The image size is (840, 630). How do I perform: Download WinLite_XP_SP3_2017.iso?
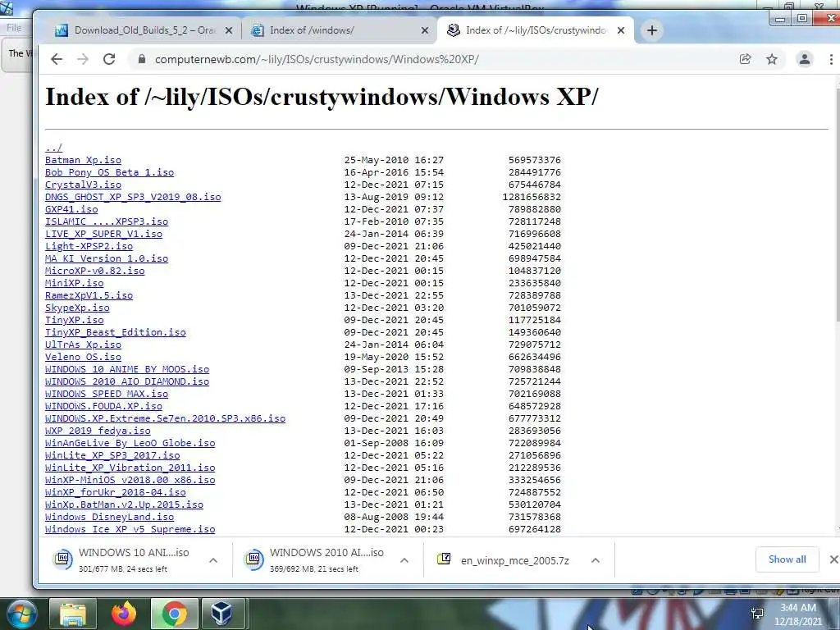point(112,456)
